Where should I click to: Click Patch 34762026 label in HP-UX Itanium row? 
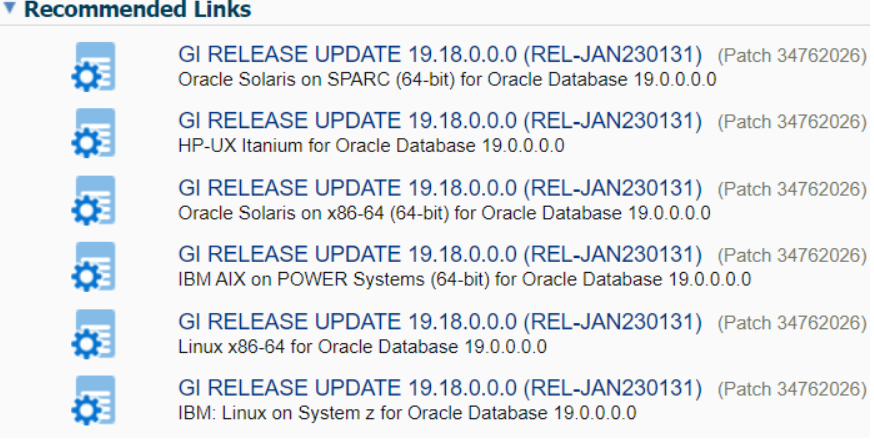point(792,122)
